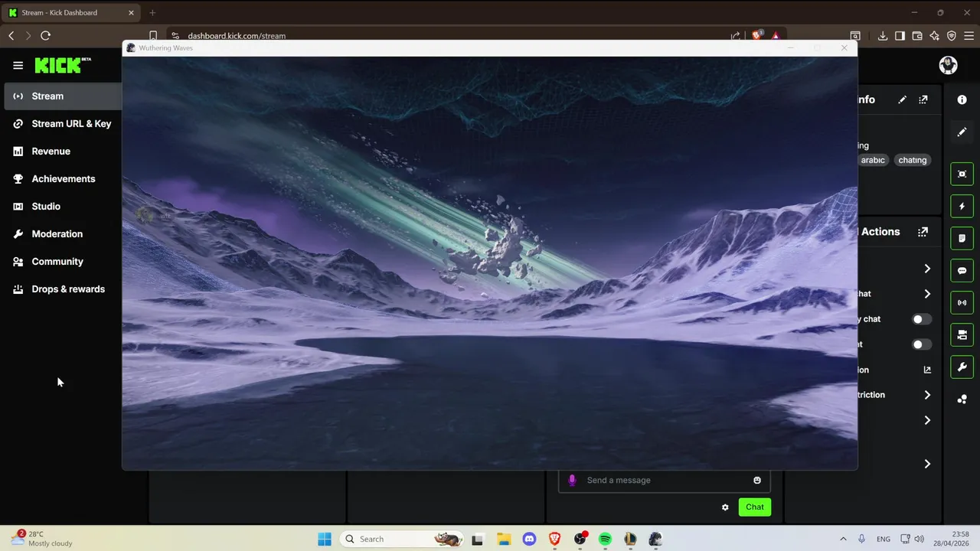Open Brave Wallet icon

click(x=917, y=35)
